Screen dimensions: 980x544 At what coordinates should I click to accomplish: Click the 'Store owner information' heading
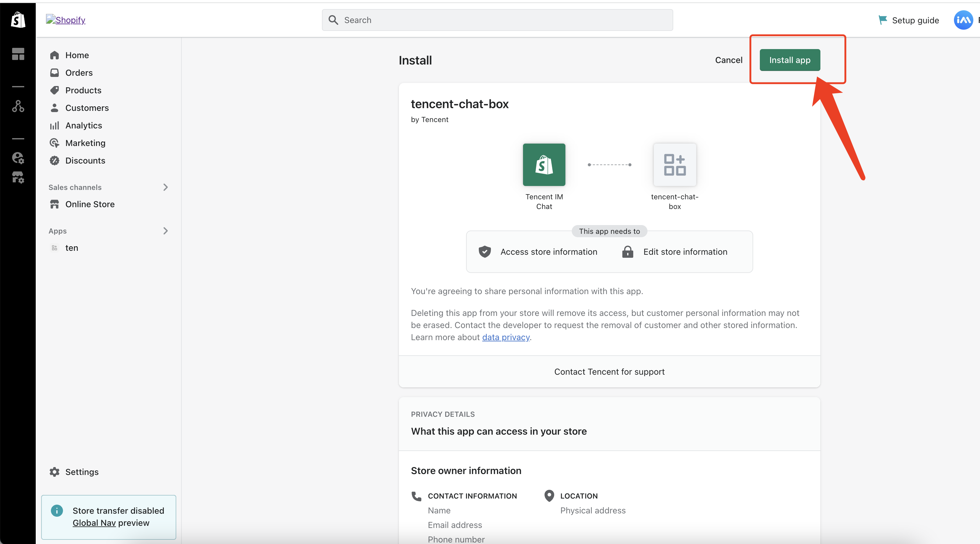tap(466, 471)
